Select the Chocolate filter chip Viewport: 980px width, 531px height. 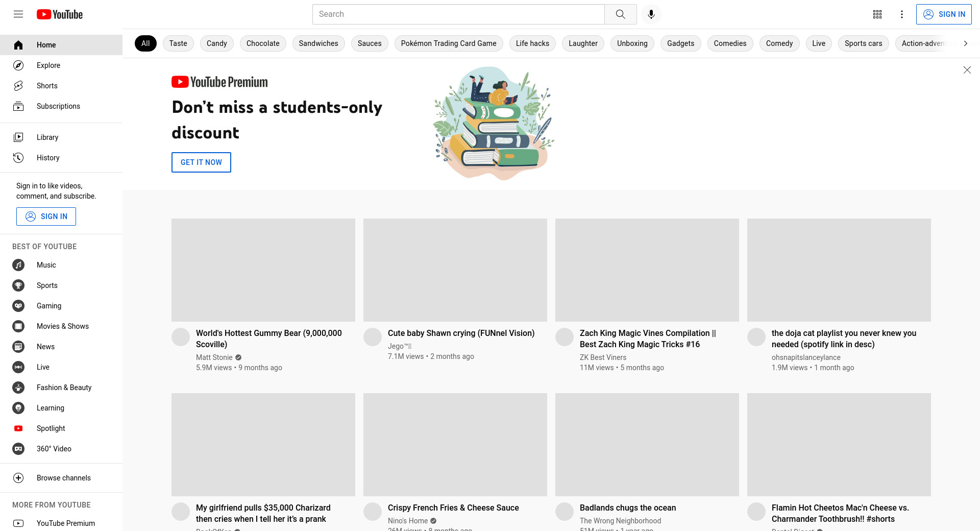(263, 43)
